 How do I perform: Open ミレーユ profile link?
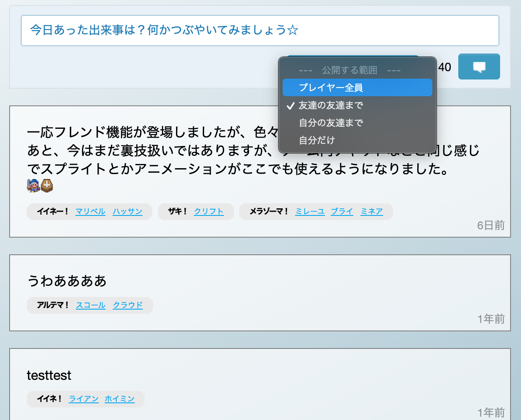(x=310, y=212)
